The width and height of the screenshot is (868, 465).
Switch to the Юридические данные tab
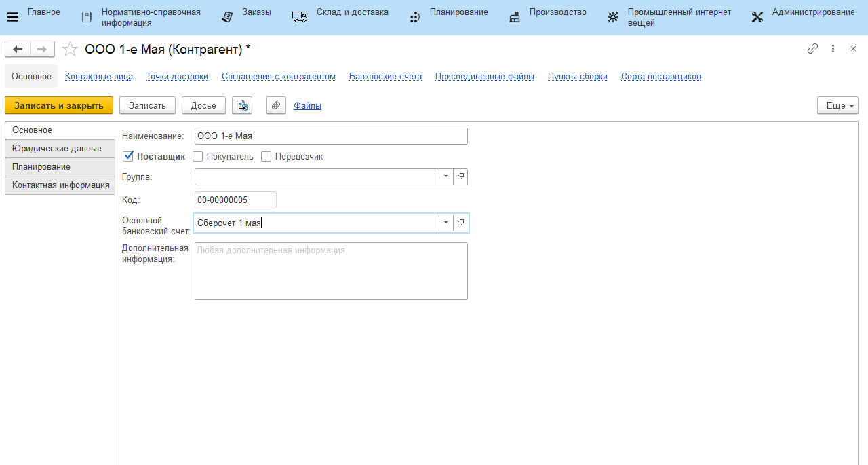[57, 148]
